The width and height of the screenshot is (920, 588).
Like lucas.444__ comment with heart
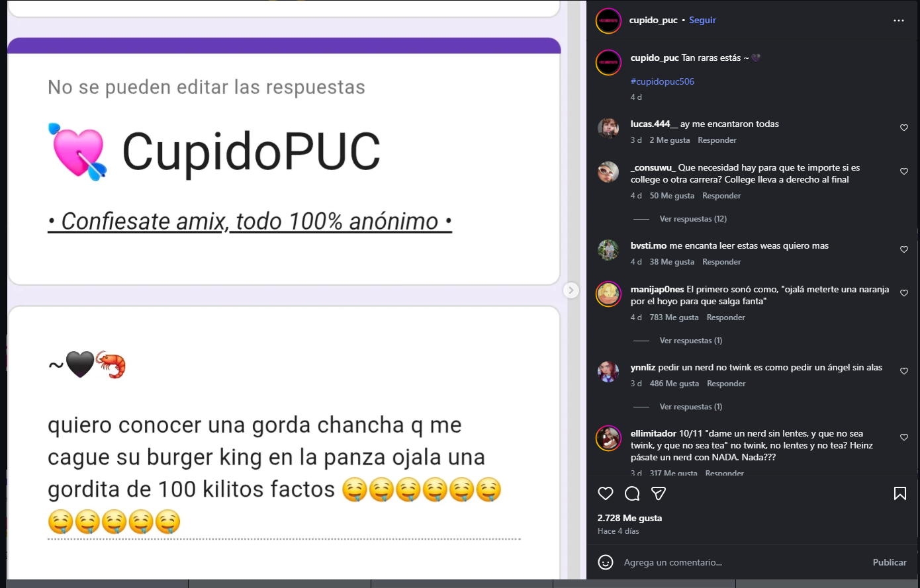(x=904, y=128)
